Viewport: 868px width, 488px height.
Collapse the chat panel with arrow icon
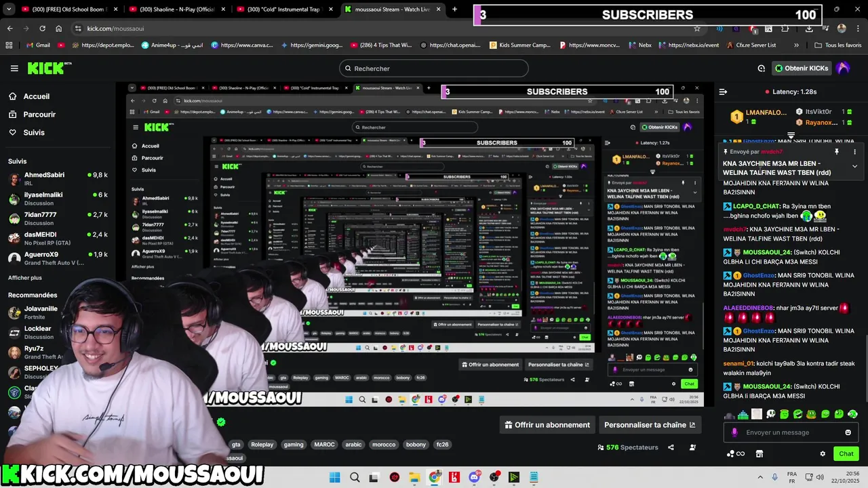(723, 91)
